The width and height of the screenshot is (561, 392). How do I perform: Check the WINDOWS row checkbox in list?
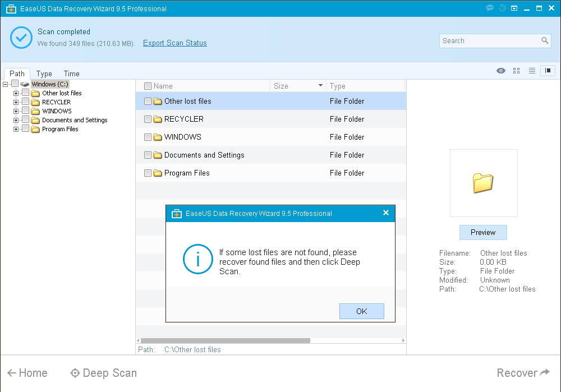[148, 137]
